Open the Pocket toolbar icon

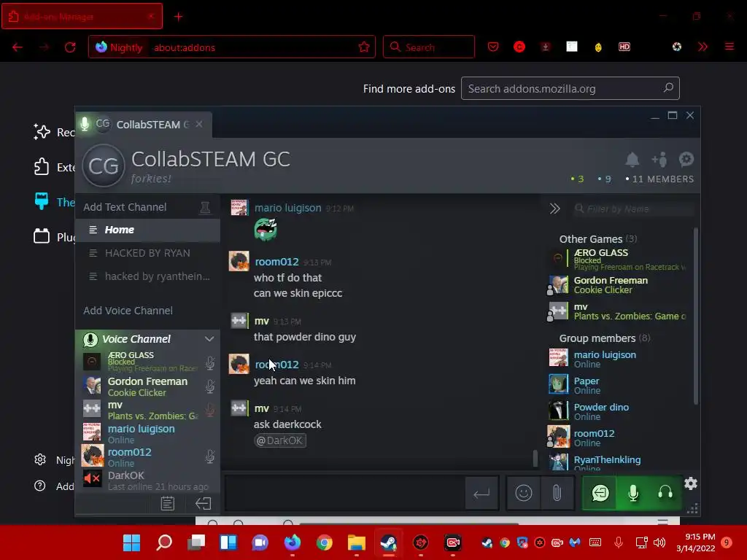[493, 47]
